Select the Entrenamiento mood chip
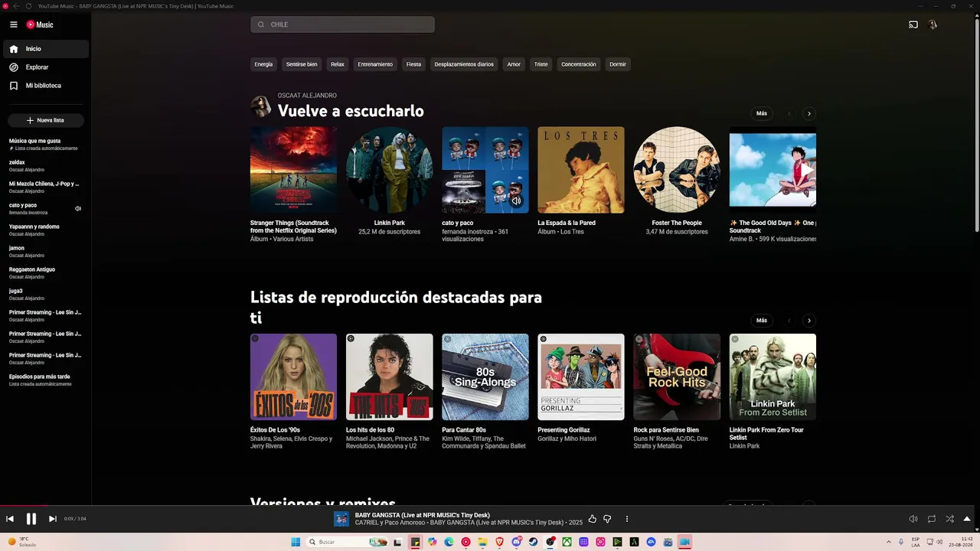The width and height of the screenshot is (980, 551). 375,64
